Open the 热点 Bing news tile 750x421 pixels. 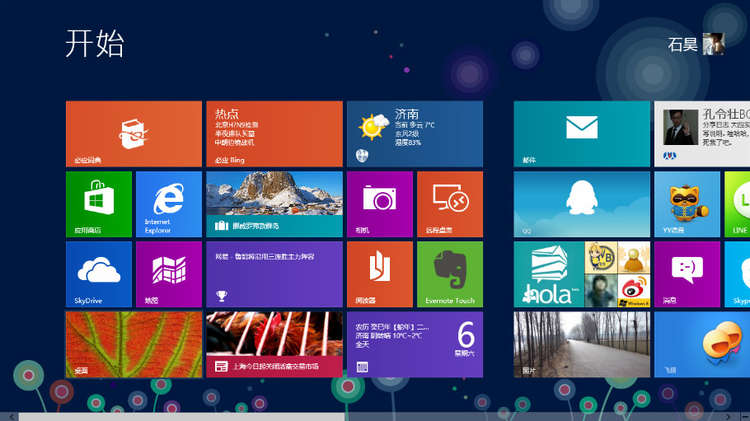[x=274, y=134]
